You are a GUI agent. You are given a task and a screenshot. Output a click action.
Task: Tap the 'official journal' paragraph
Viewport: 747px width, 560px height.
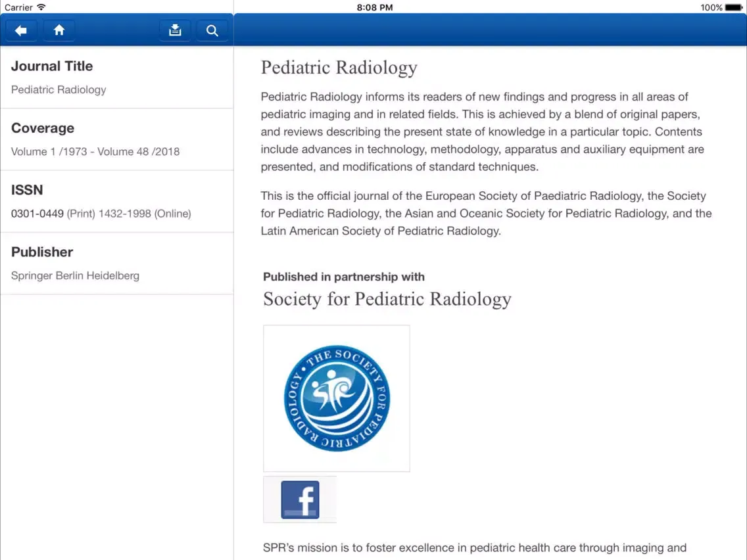point(486,214)
